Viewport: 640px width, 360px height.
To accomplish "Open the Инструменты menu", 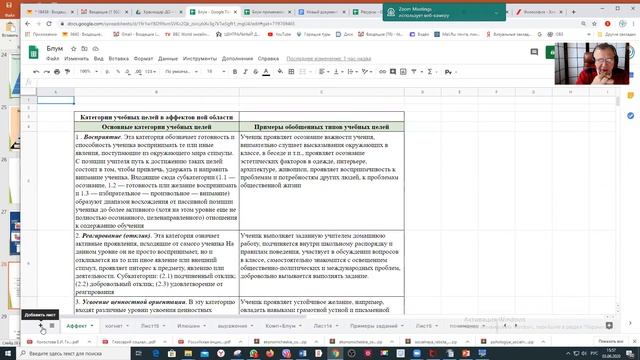I will 200,59.
